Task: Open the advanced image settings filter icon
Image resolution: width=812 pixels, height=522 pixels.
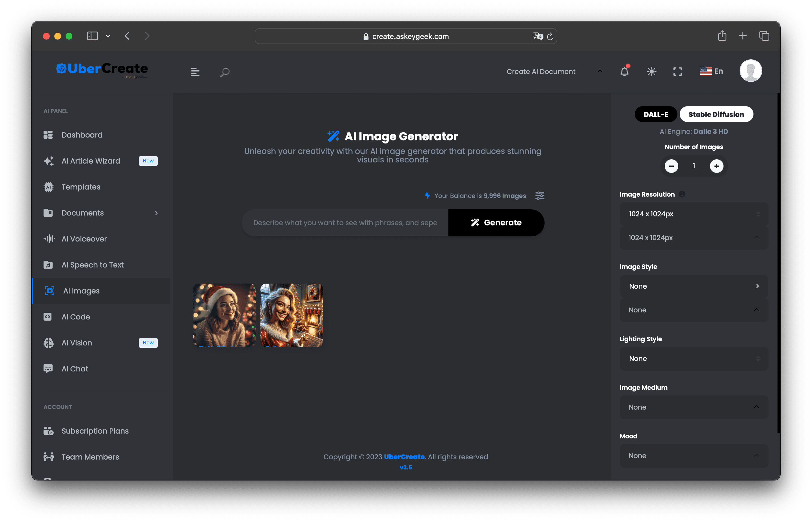Action: coord(540,195)
